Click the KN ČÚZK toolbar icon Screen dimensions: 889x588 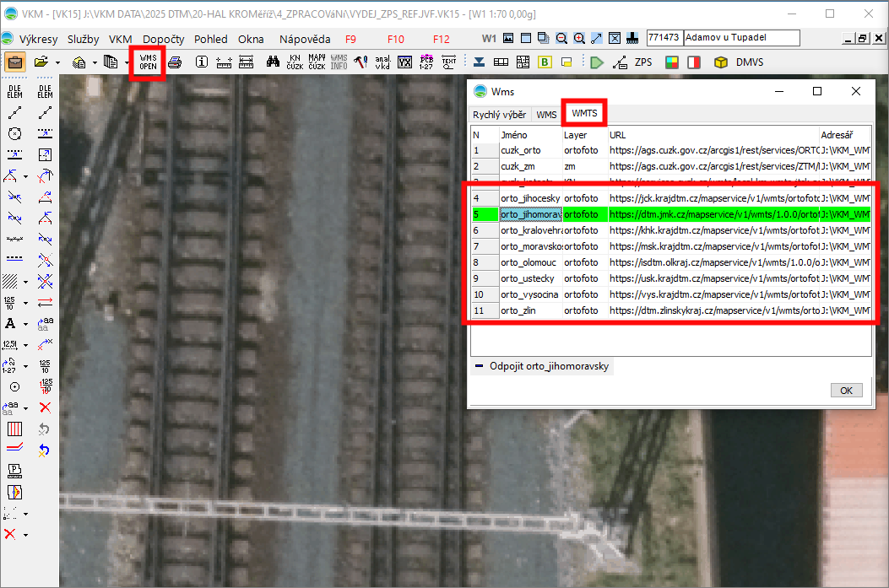click(x=295, y=62)
